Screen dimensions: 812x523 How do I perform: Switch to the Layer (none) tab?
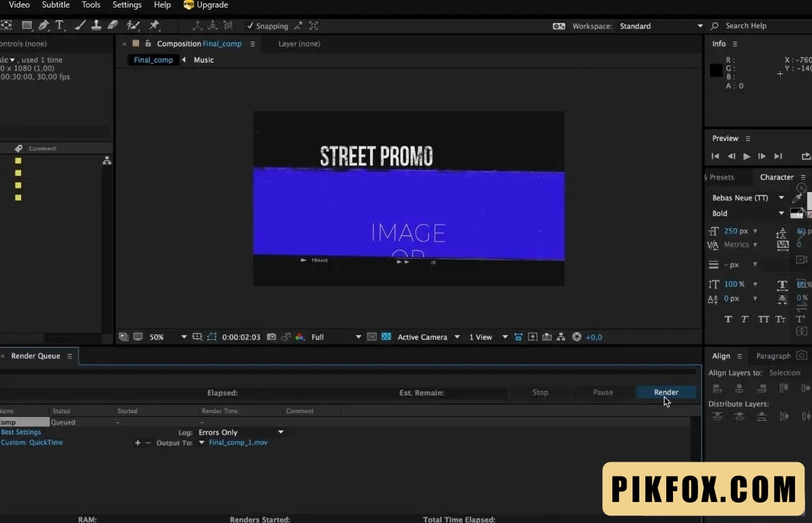coord(299,44)
